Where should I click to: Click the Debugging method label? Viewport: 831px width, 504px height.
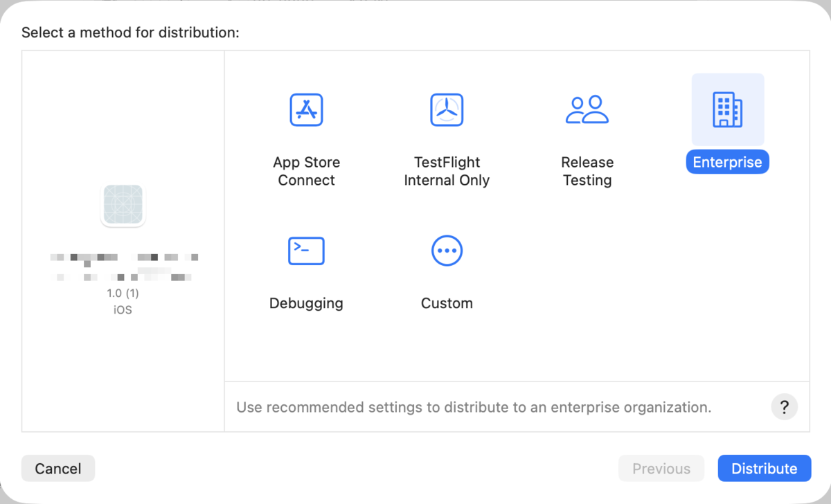[x=306, y=303]
